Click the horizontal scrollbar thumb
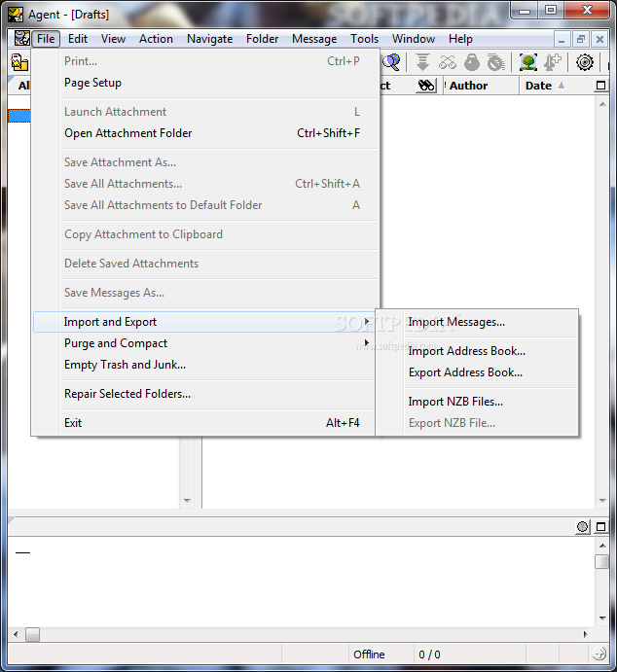The height and width of the screenshot is (672, 617). [32, 634]
